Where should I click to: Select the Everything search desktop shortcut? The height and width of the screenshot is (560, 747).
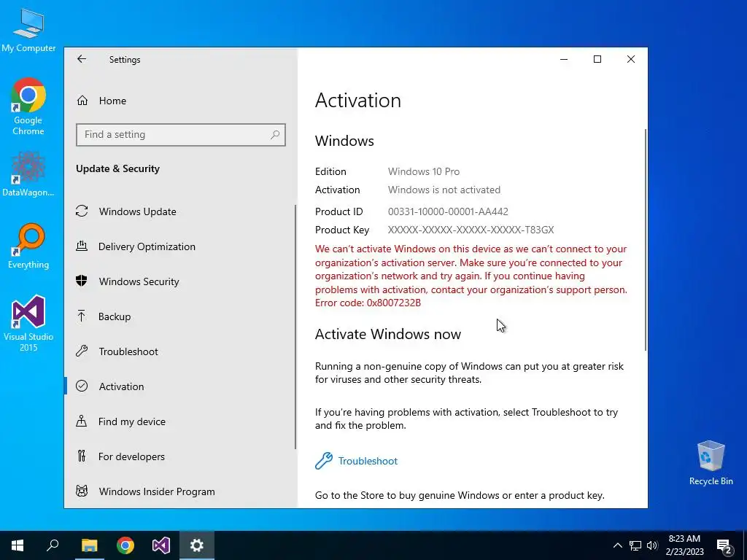click(x=28, y=246)
